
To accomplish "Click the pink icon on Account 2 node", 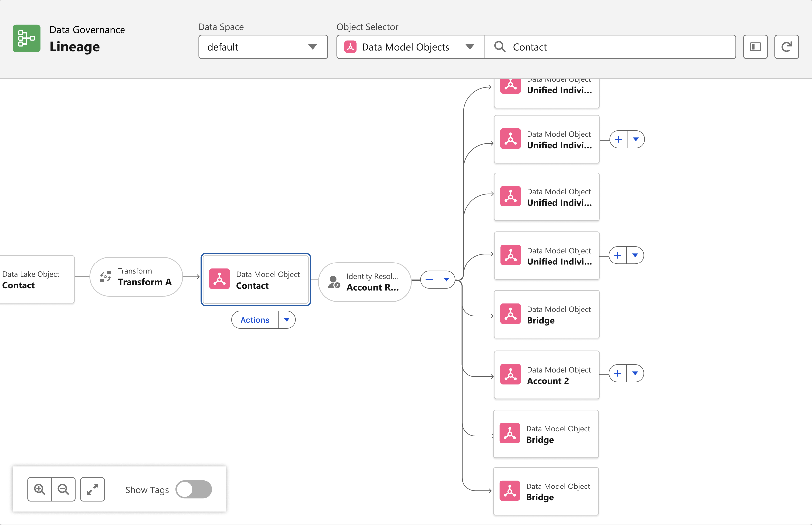I will coord(510,374).
